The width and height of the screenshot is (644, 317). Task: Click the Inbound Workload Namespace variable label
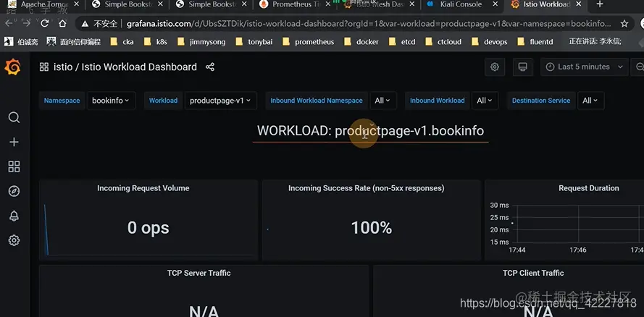(x=317, y=101)
